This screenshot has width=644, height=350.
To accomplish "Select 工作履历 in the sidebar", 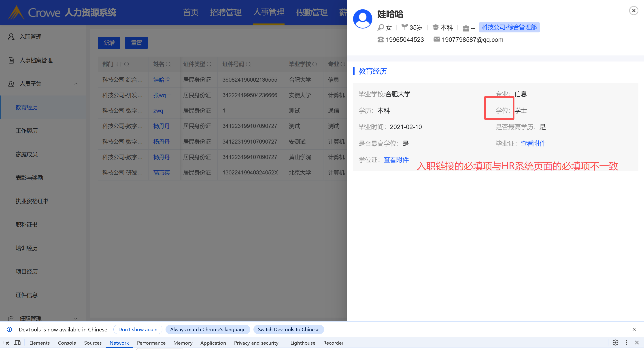I will 26,131.
